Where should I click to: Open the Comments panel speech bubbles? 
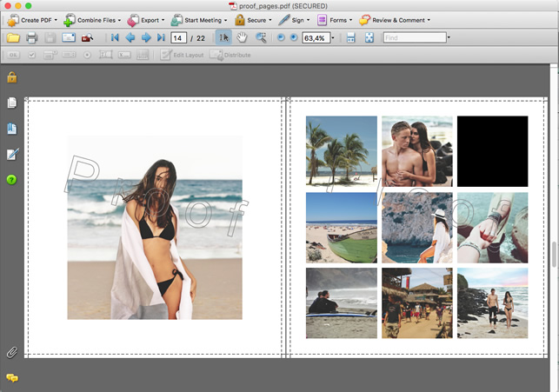tap(12, 378)
